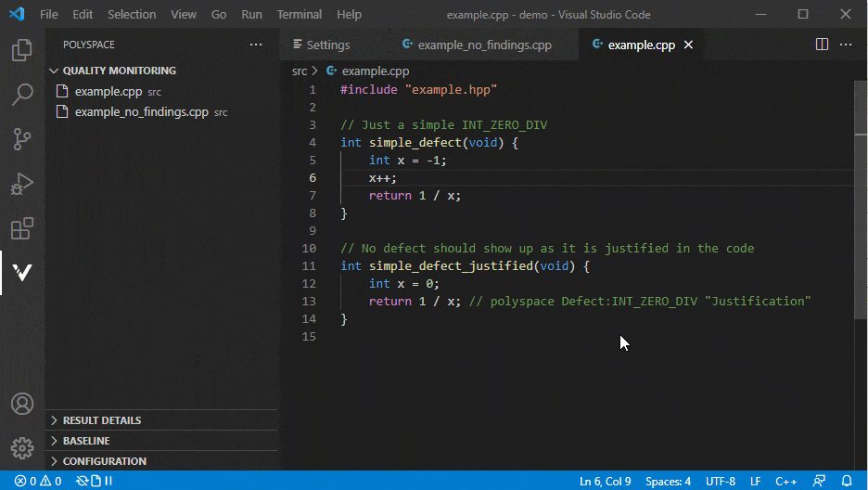The height and width of the screenshot is (490, 868).
Task: Click the split editor right icon
Action: (822, 45)
